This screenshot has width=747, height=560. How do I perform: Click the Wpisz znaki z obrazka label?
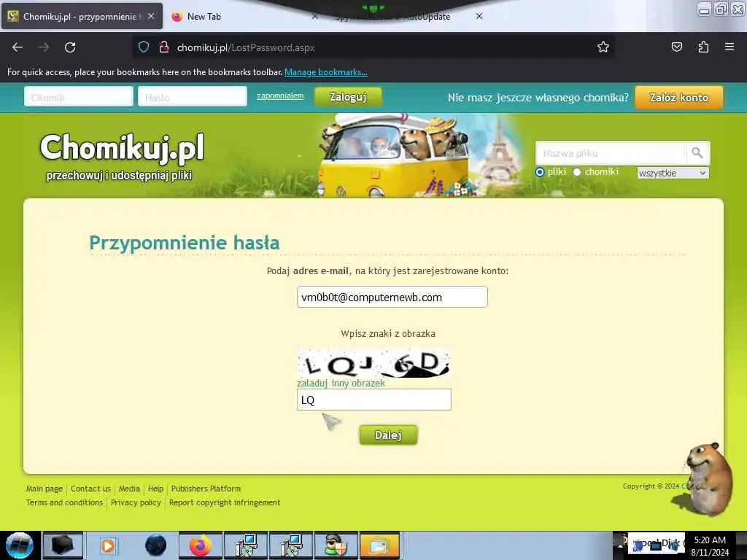(x=388, y=333)
